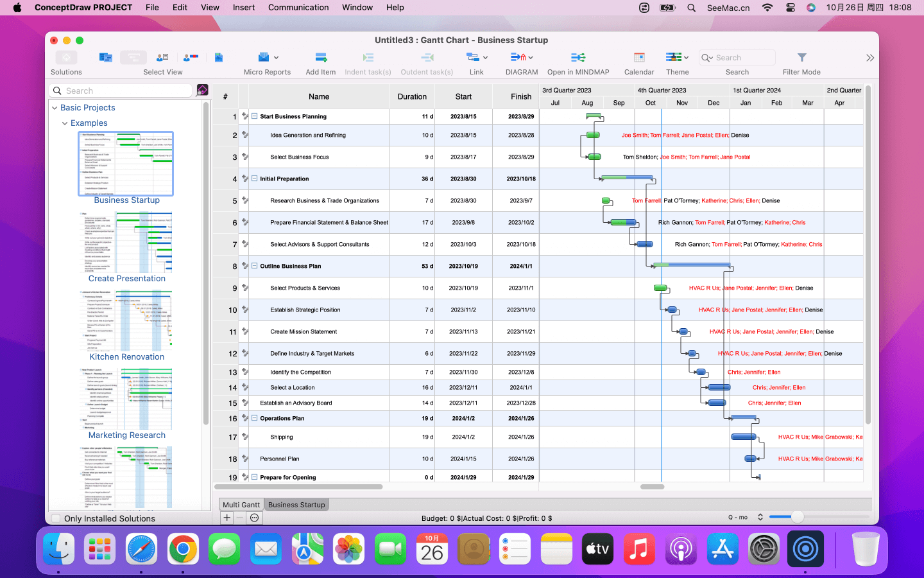Collapse the Start Business Planning task group
Screen dimensions: 924x578
tap(255, 116)
